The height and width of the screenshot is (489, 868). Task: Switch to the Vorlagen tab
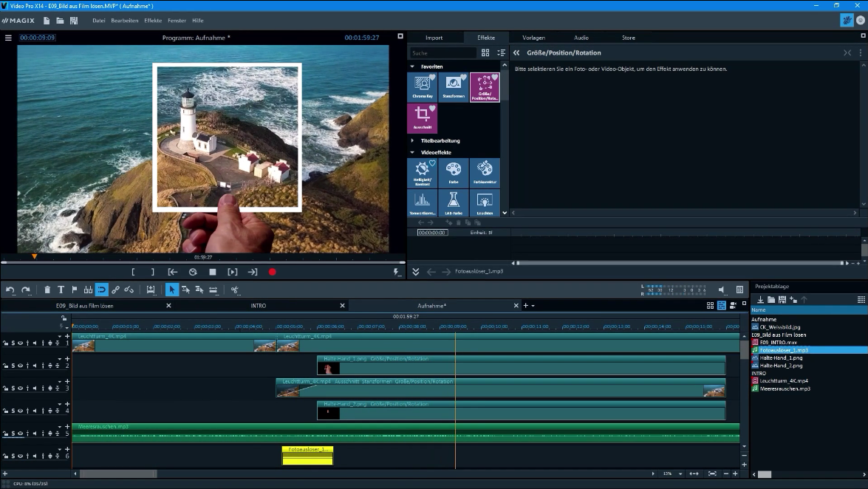click(x=533, y=38)
